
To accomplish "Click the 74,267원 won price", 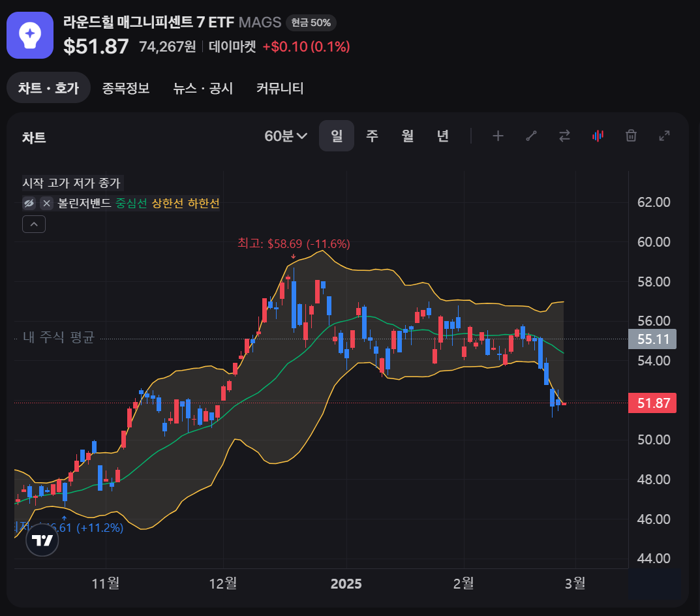I will pyautogui.click(x=168, y=46).
